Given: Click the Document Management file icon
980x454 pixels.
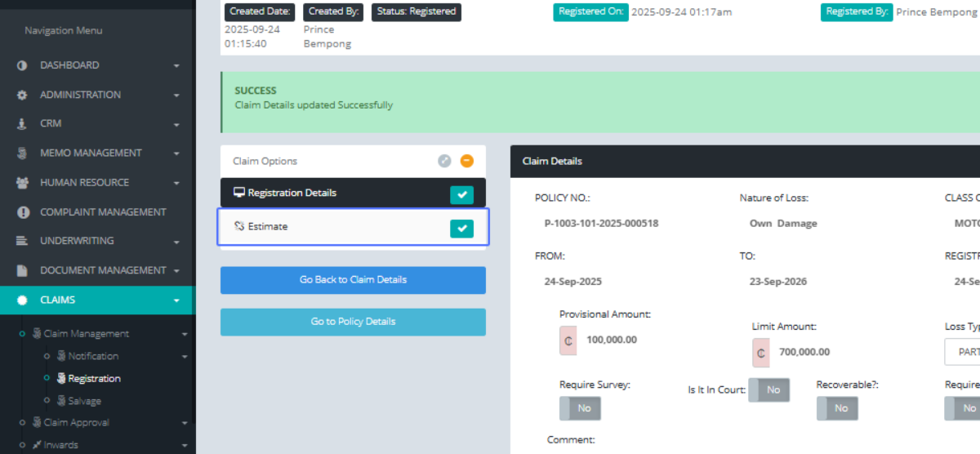Looking at the screenshot, I should [x=22, y=270].
